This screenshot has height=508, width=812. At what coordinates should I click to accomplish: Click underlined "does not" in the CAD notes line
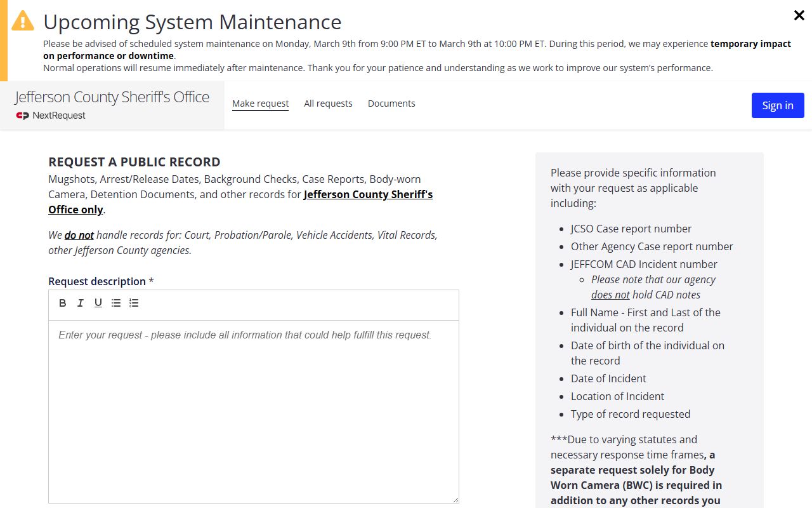610,295
